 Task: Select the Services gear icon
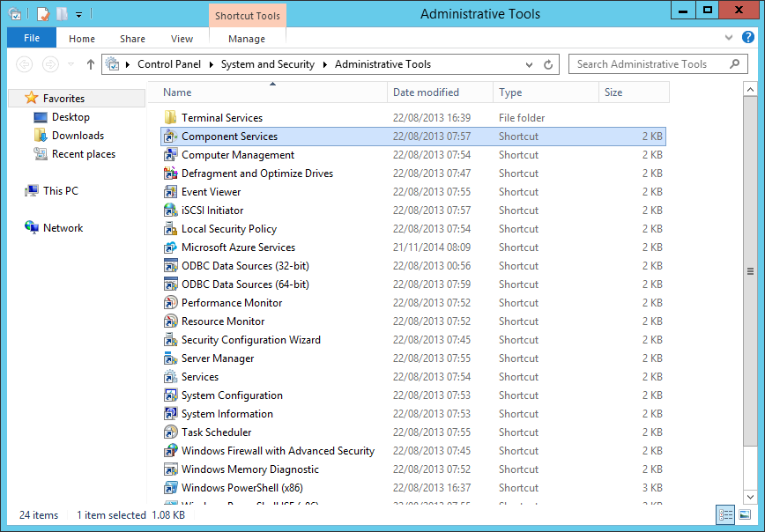pos(171,377)
